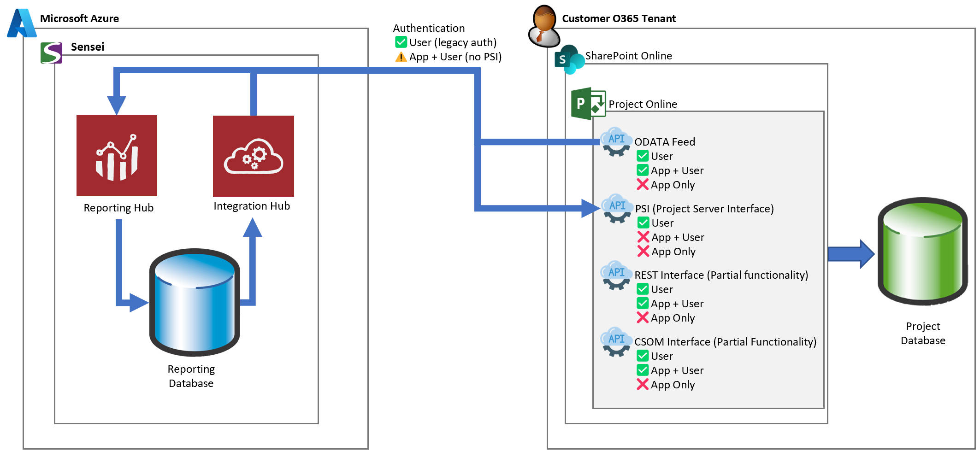980x457 pixels.
Task: Click the green Project Database cylinder
Action: click(x=922, y=252)
